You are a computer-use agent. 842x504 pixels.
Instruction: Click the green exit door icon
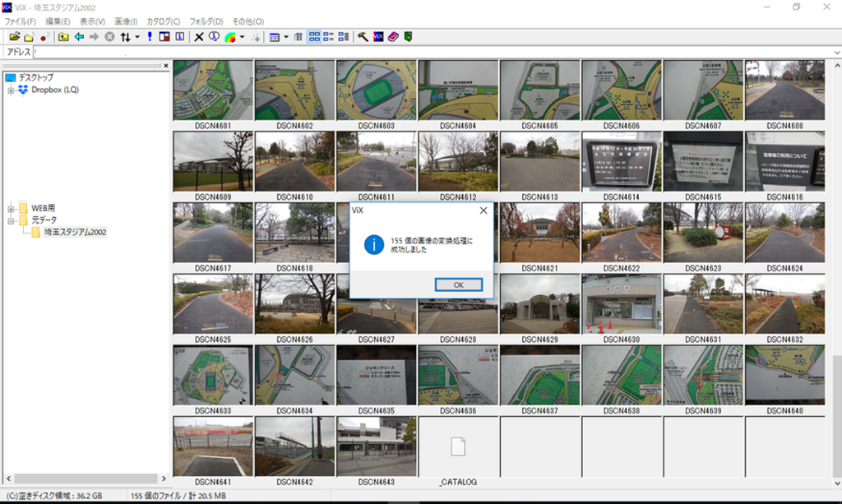coord(408,37)
